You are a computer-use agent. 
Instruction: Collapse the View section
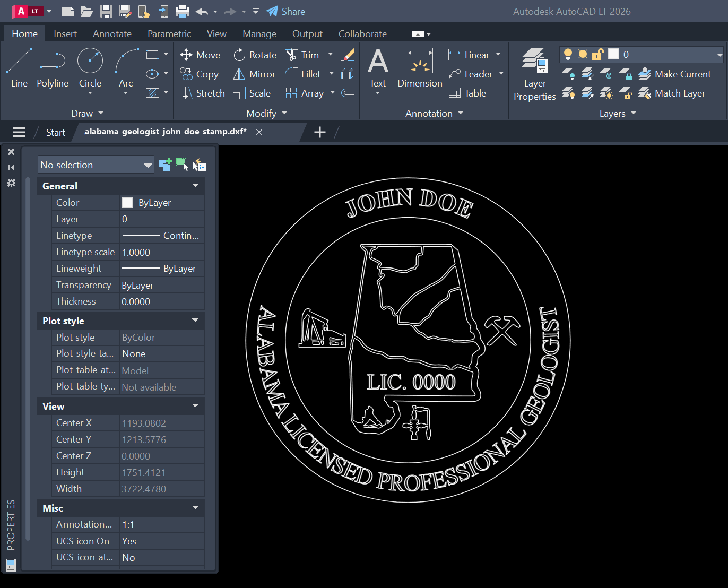(195, 406)
